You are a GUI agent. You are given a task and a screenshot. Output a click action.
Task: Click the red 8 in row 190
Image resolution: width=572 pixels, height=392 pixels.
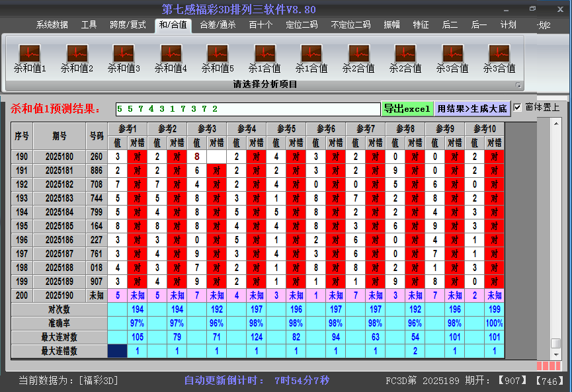coord(197,157)
